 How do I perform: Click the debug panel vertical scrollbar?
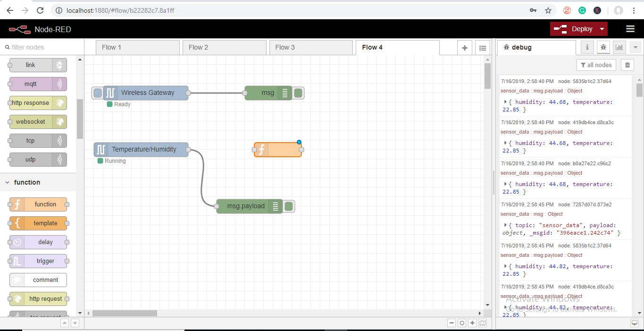[639, 90]
